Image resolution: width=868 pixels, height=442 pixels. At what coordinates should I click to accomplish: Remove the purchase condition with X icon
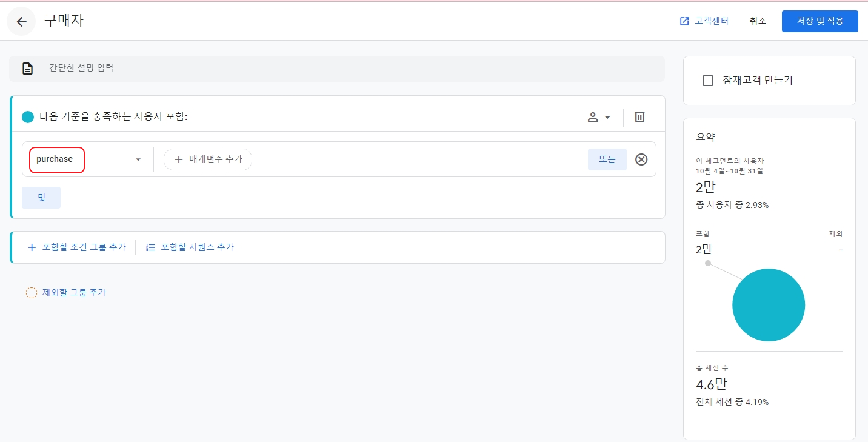coord(641,159)
